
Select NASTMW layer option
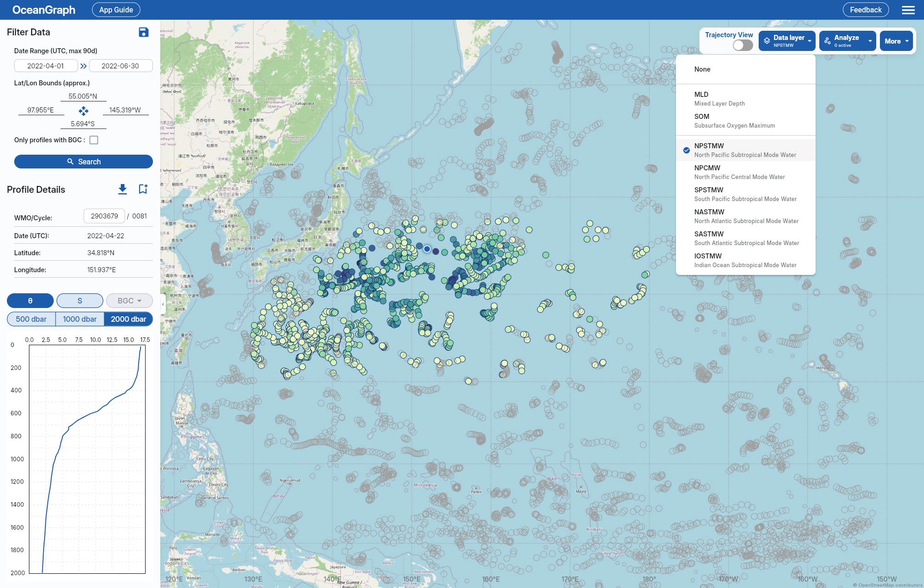pyautogui.click(x=746, y=216)
